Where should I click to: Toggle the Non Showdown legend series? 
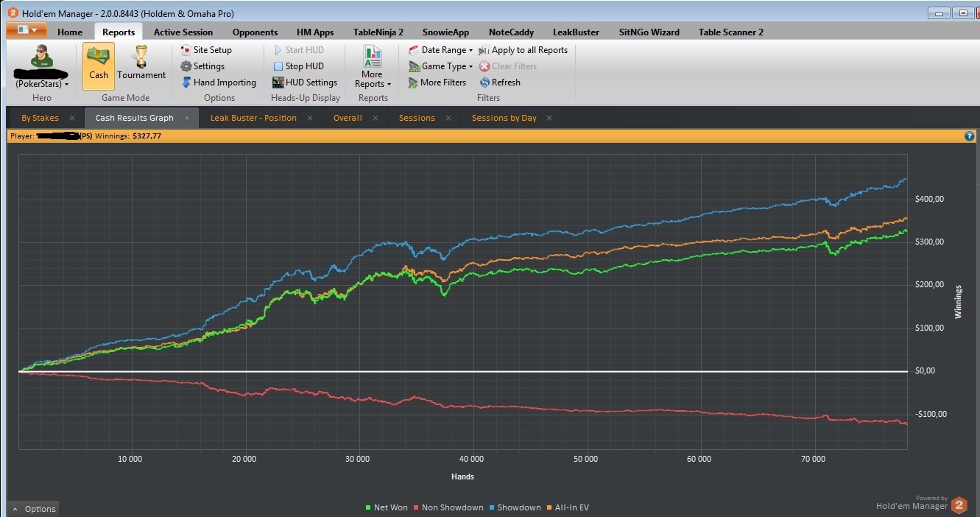click(448, 507)
